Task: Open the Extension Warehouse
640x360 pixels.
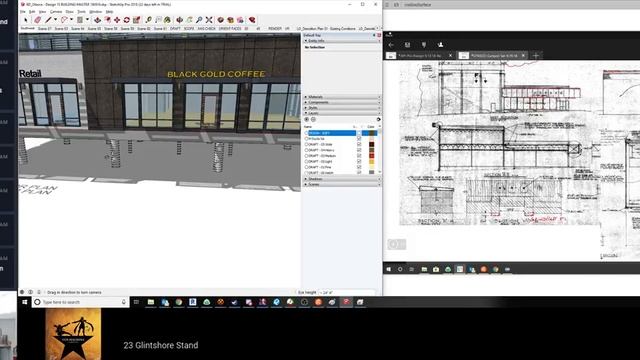Action: (x=231, y=20)
